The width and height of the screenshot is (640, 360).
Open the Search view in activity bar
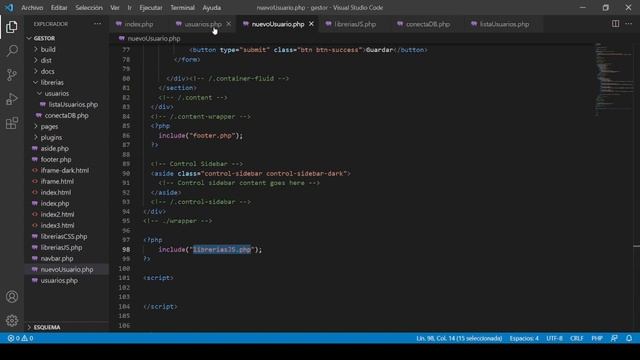[x=12, y=51]
